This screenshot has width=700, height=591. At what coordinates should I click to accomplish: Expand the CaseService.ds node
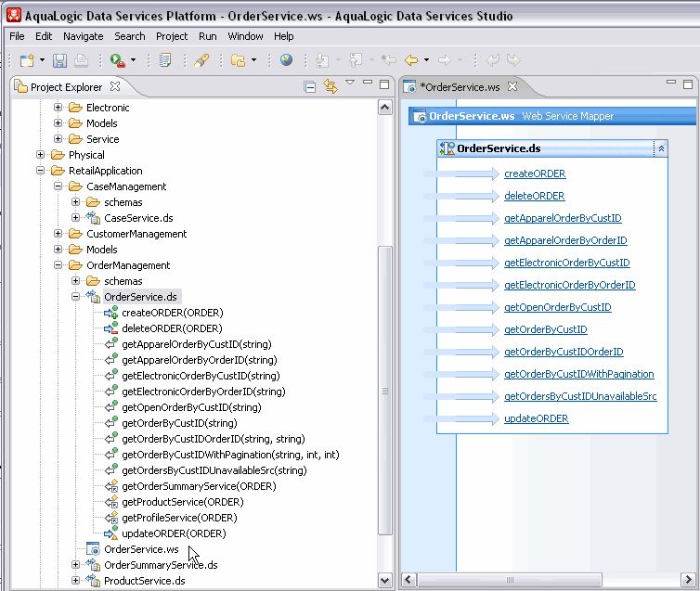(x=76, y=218)
